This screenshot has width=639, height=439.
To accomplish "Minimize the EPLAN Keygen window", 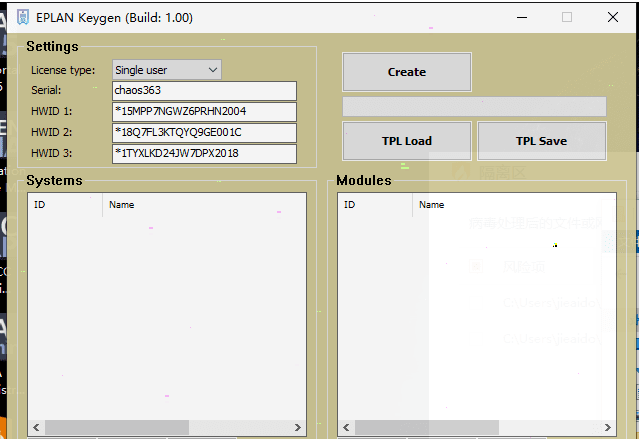I will click(520, 17).
